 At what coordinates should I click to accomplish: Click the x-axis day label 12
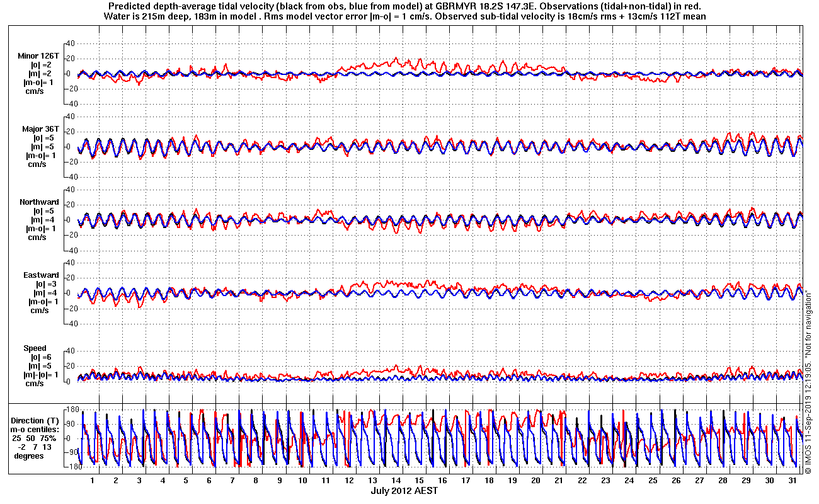click(x=349, y=481)
